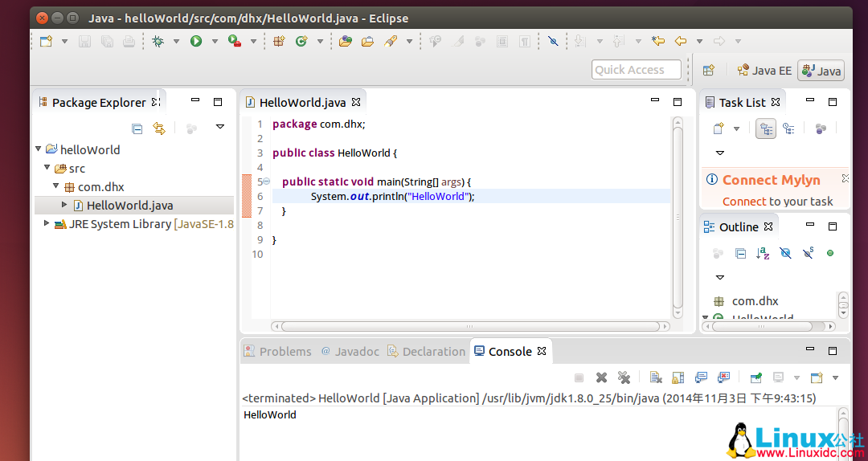Start Debug with the bug icon
The height and width of the screenshot is (461, 868).
pos(158,41)
